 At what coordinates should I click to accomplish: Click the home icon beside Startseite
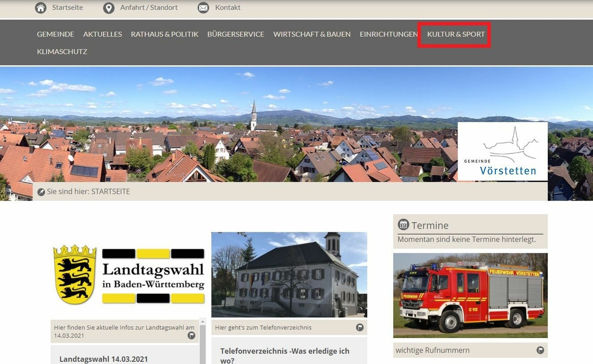tap(41, 8)
